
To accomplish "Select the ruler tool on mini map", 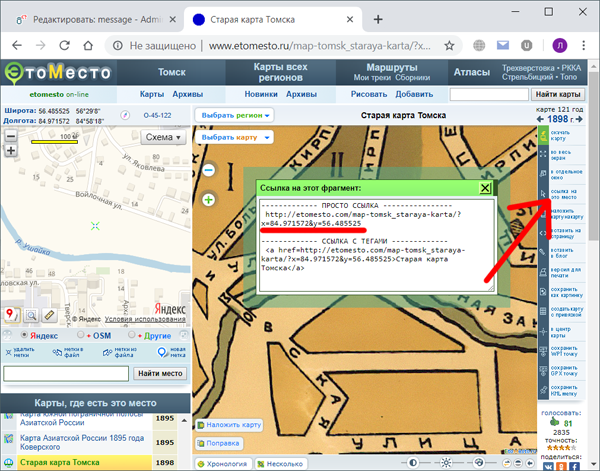I will [x=49, y=315].
